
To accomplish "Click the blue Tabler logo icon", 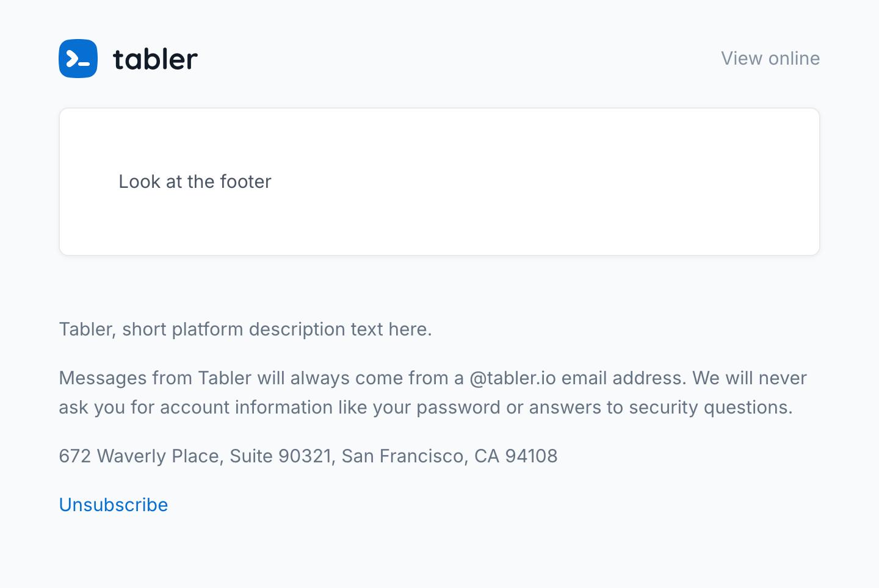I will 78,59.
